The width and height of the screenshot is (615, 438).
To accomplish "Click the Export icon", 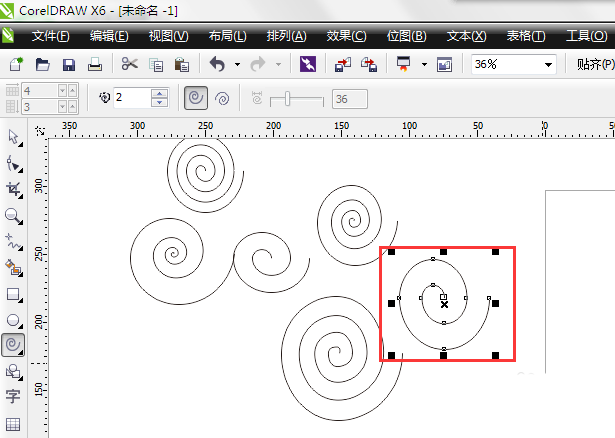I will click(x=369, y=64).
